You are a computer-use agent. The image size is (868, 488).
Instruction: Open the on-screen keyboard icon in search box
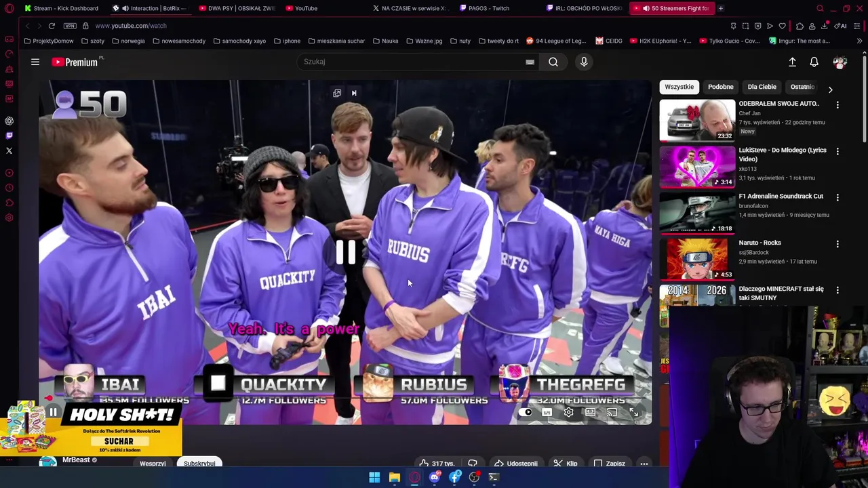pos(530,62)
